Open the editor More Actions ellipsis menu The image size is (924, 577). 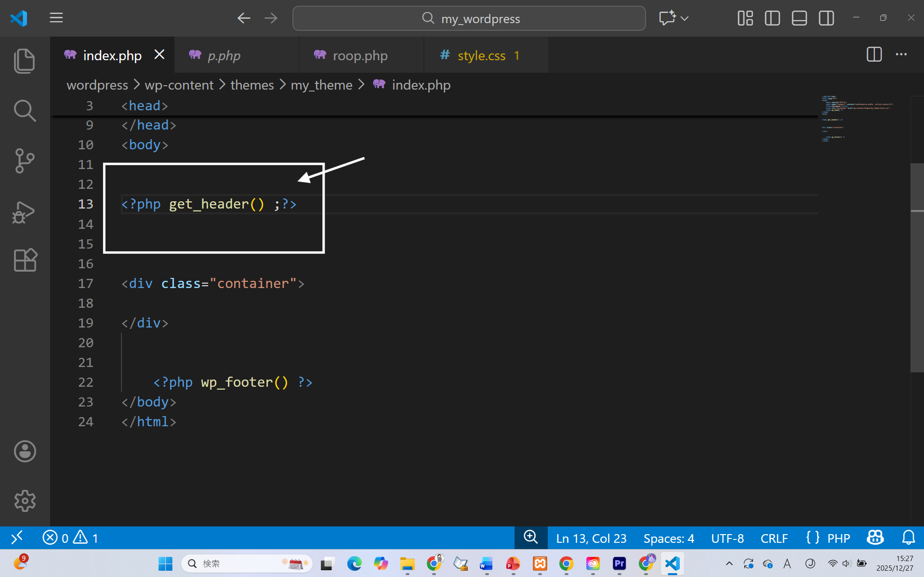[901, 54]
